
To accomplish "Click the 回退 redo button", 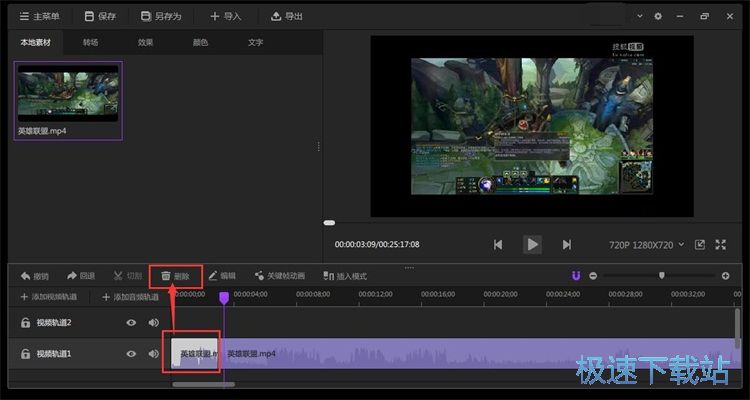I will pyautogui.click(x=81, y=276).
